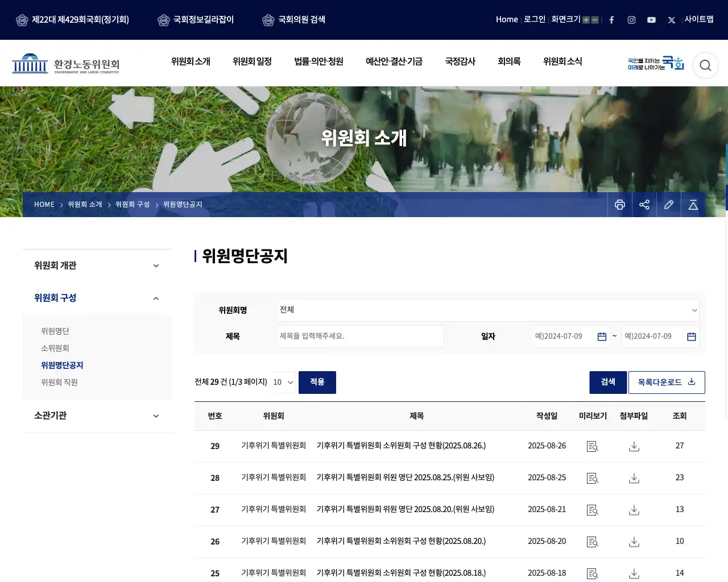Image resolution: width=728 pixels, height=582 pixels.
Task: Open the 위원회명 dropdown showing 전체
Action: (x=489, y=310)
